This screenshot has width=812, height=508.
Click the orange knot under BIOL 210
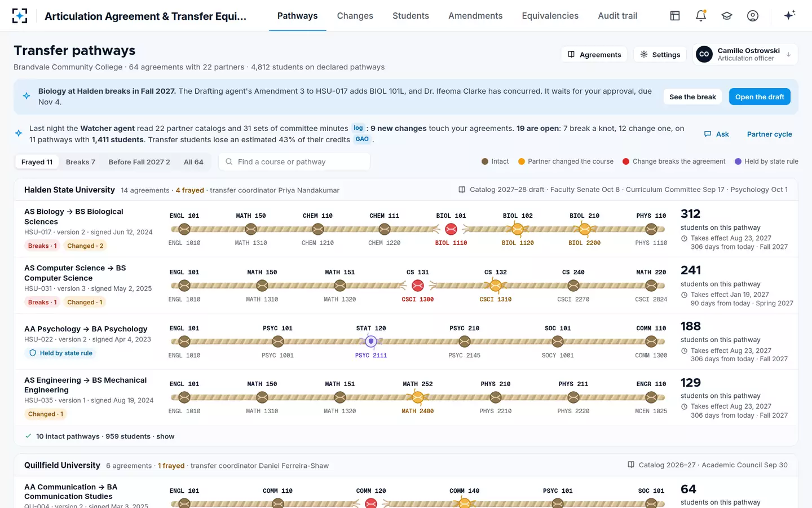click(x=585, y=229)
